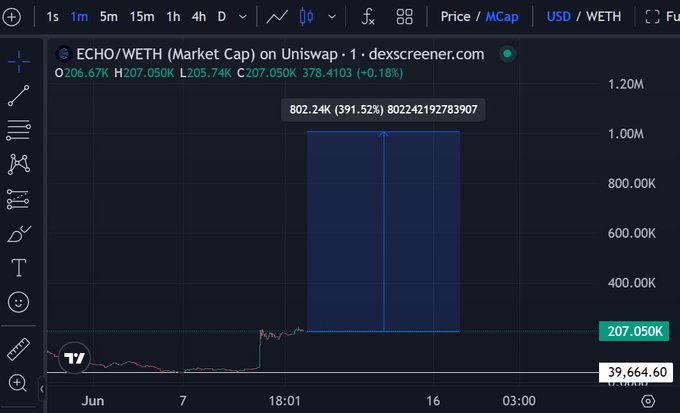The height and width of the screenshot is (413, 680).
Task: Click the ECHO/WETH chart title
Action: click(x=280, y=54)
